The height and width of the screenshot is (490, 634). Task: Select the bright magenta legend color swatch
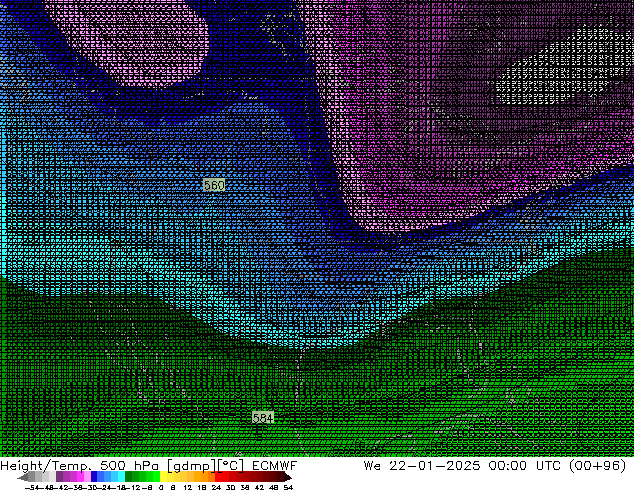click(x=80, y=476)
